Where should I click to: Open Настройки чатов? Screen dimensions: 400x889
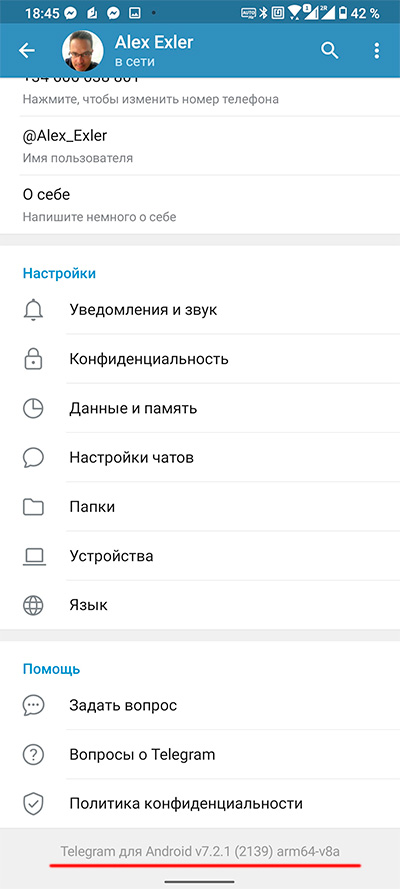click(200, 457)
